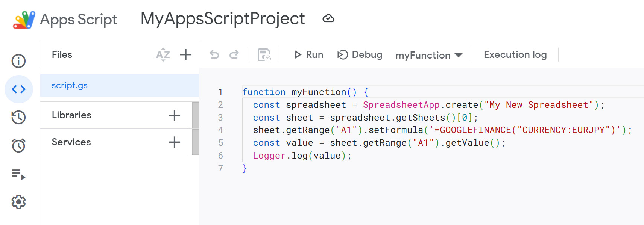Add a library with plus button
The image size is (644, 225).
174,115
